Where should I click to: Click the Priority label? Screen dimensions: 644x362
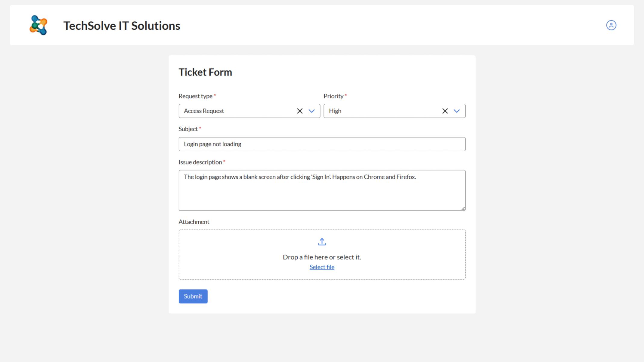pyautogui.click(x=333, y=96)
